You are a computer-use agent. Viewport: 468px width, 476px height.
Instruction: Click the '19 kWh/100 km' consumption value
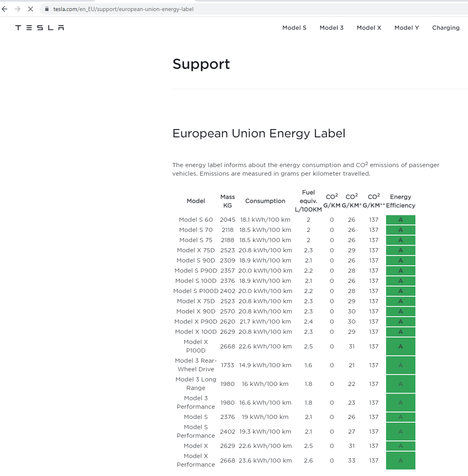click(265, 417)
